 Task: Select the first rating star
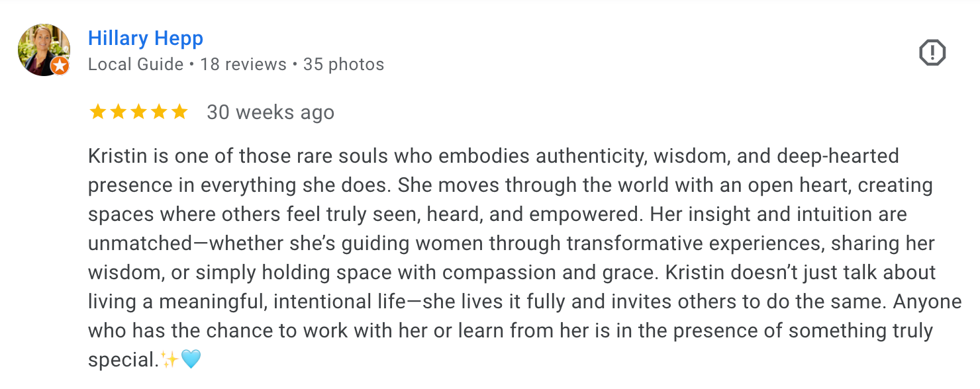pos(98,112)
